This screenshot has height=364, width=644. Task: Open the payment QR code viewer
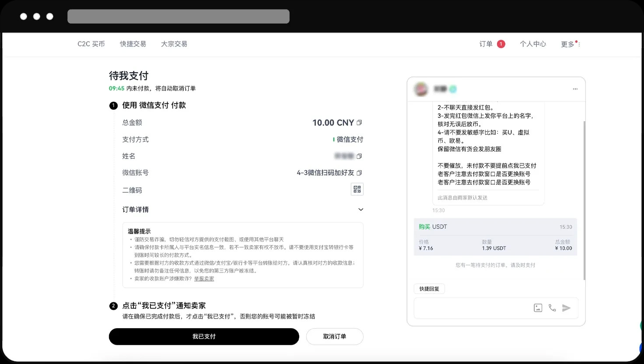(357, 189)
